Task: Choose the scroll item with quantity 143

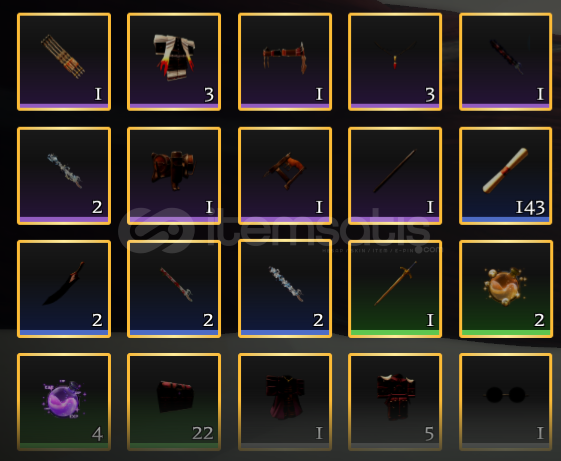Action: click(506, 176)
